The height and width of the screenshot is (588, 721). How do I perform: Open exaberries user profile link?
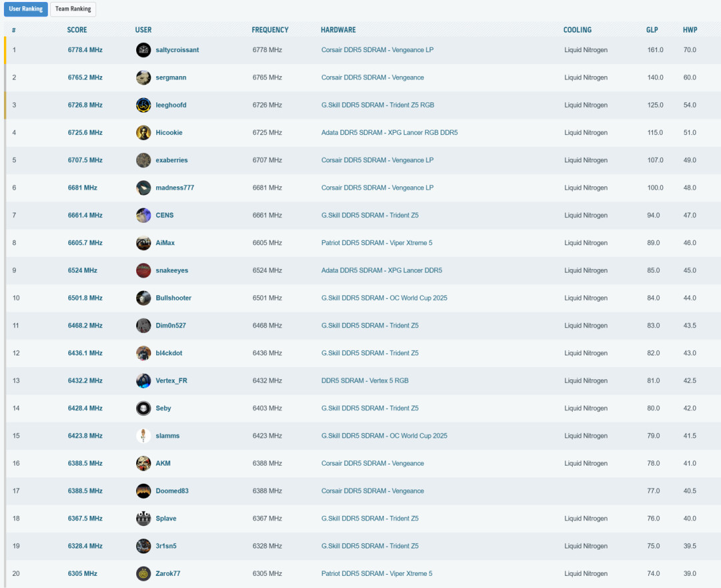coord(172,160)
